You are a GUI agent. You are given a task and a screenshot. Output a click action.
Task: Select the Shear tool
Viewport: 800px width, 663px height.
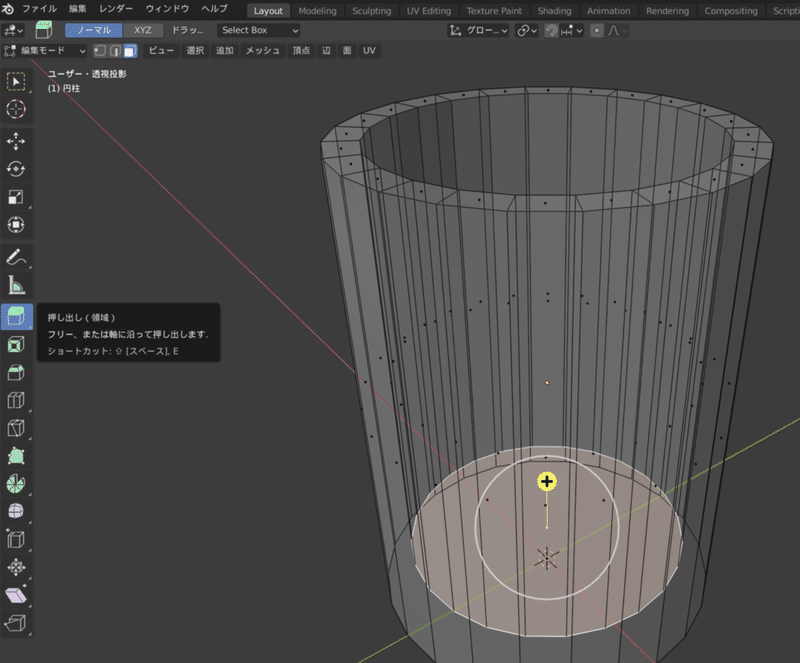coord(16,595)
